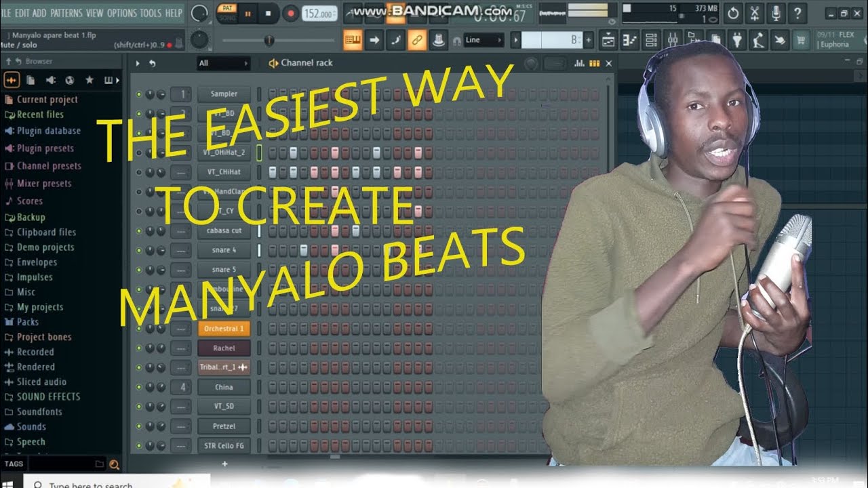Click the browser audio waveform tab icon

point(12,80)
